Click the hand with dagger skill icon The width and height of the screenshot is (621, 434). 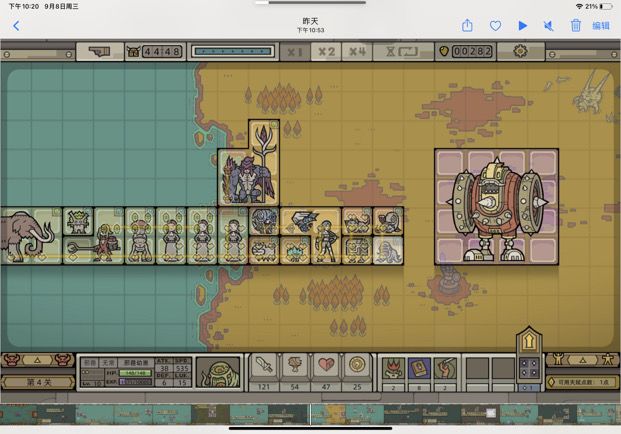(x=445, y=368)
